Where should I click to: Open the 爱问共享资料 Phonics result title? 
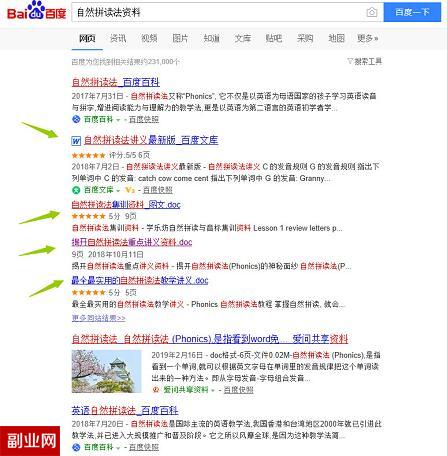pos(210,339)
